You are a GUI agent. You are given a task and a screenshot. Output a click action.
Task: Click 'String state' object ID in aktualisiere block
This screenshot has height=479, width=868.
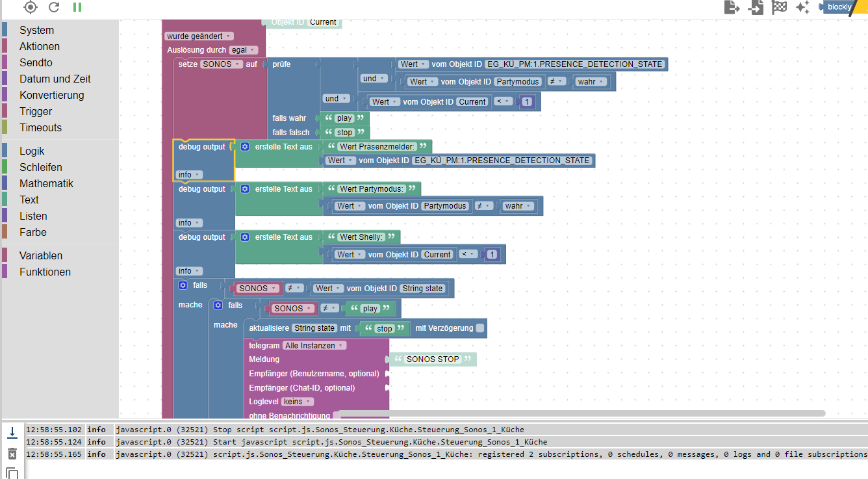[314, 328]
